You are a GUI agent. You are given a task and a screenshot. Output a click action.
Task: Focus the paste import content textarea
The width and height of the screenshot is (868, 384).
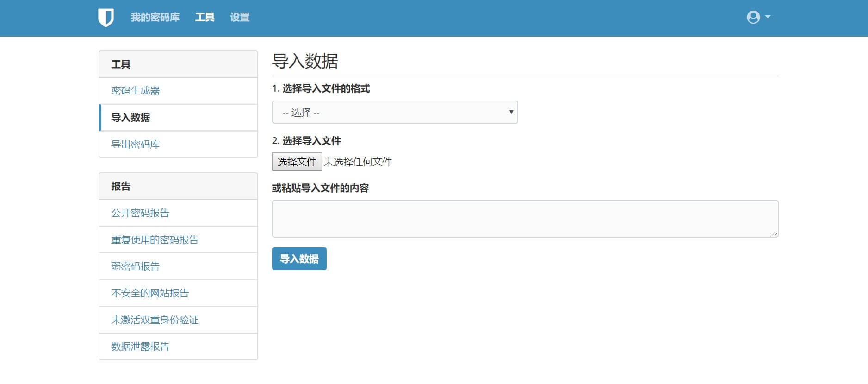(x=525, y=219)
